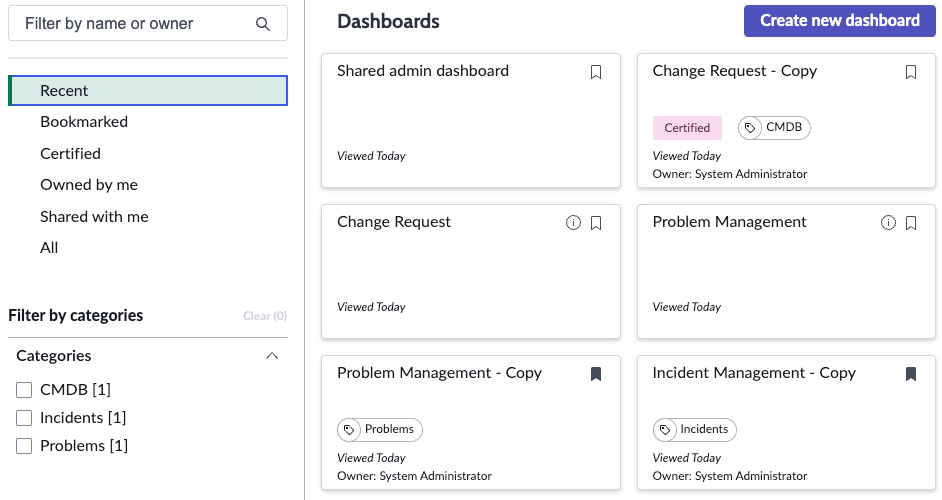Image resolution: width=942 pixels, height=500 pixels.
Task: Click the pink Certified badge on card
Action: [x=687, y=127]
